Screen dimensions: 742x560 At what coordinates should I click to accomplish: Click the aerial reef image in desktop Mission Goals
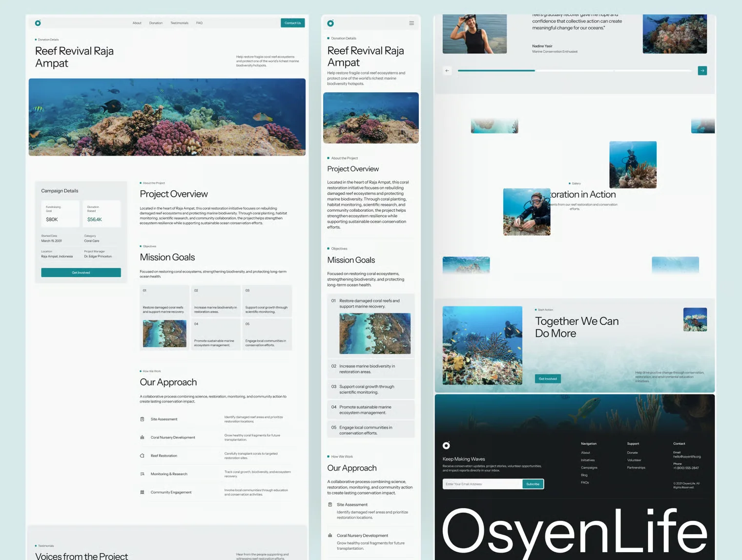pyautogui.click(x=165, y=334)
